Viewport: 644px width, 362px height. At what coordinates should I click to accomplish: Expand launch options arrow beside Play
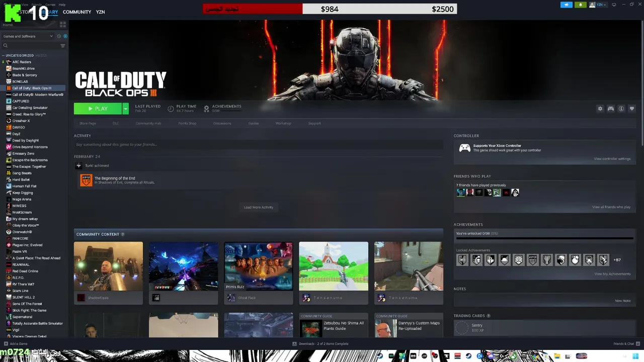tap(125, 109)
